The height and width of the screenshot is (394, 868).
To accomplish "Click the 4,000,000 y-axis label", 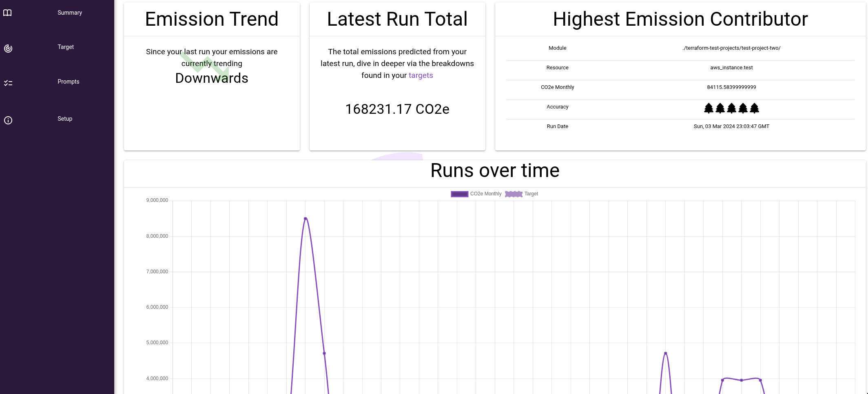I will point(157,379).
